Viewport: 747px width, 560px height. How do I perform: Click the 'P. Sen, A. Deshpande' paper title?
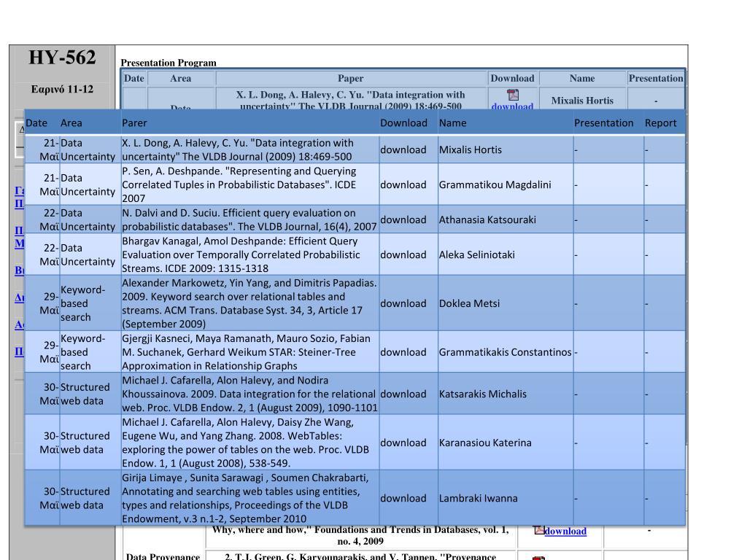(x=239, y=184)
